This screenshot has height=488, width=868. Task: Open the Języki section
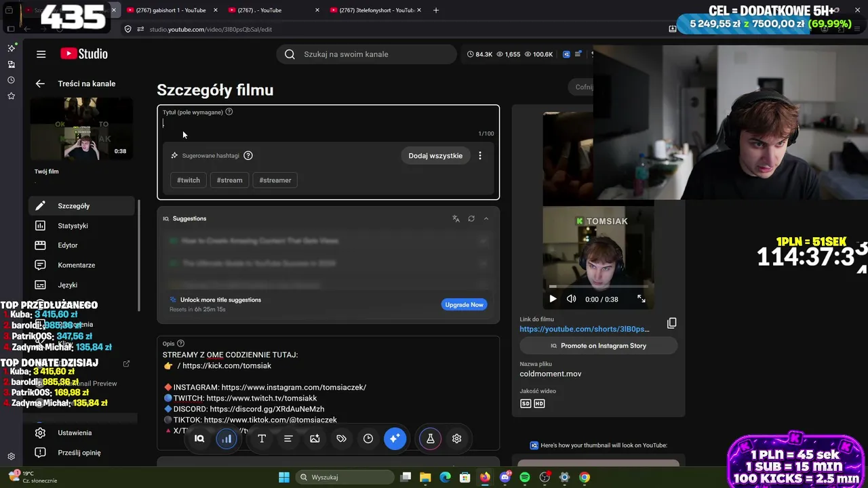click(x=82, y=285)
